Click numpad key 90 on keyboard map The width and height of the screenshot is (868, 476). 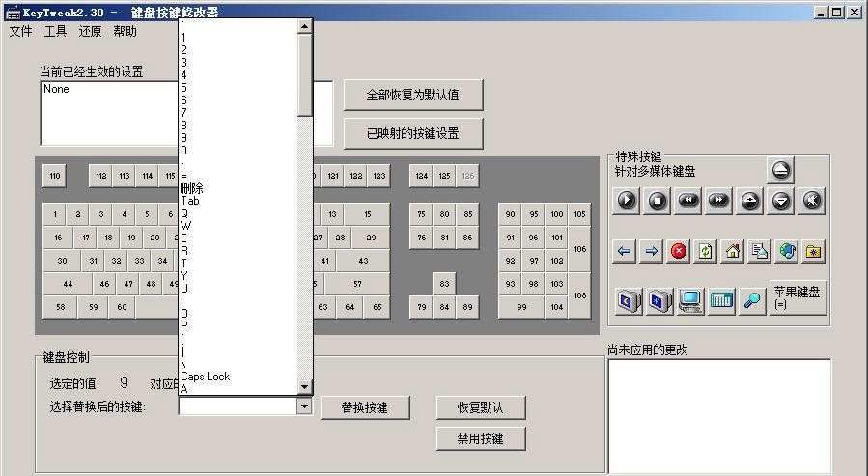click(510, 214)
